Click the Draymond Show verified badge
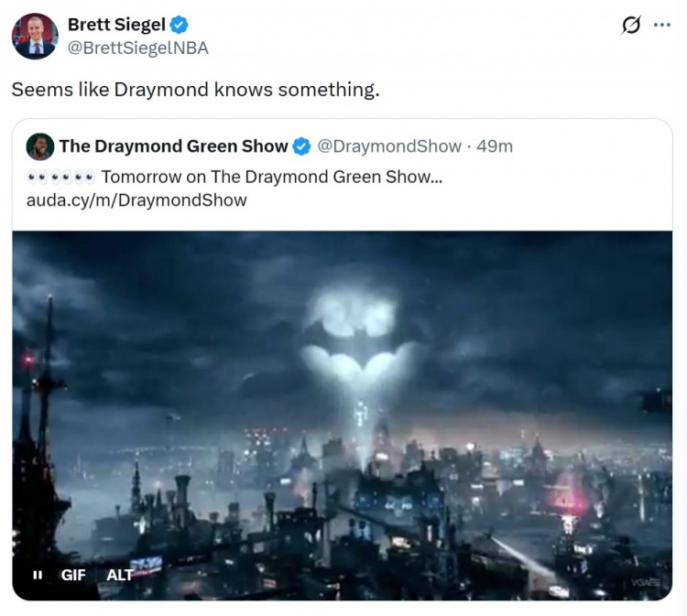The height and width of the screenshot is (616, 687). [301, 146]
